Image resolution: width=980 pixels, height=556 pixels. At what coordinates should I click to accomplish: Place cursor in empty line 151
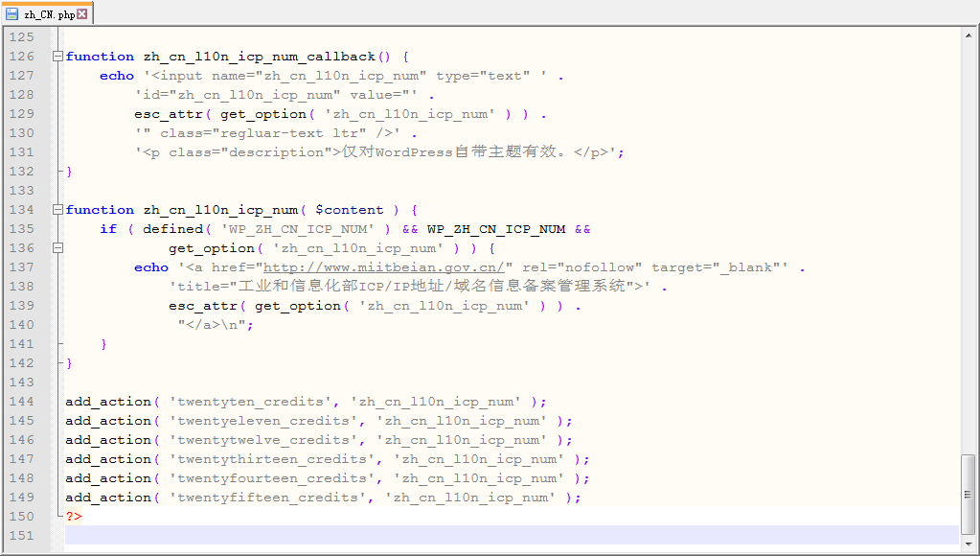tap(512, 535)
